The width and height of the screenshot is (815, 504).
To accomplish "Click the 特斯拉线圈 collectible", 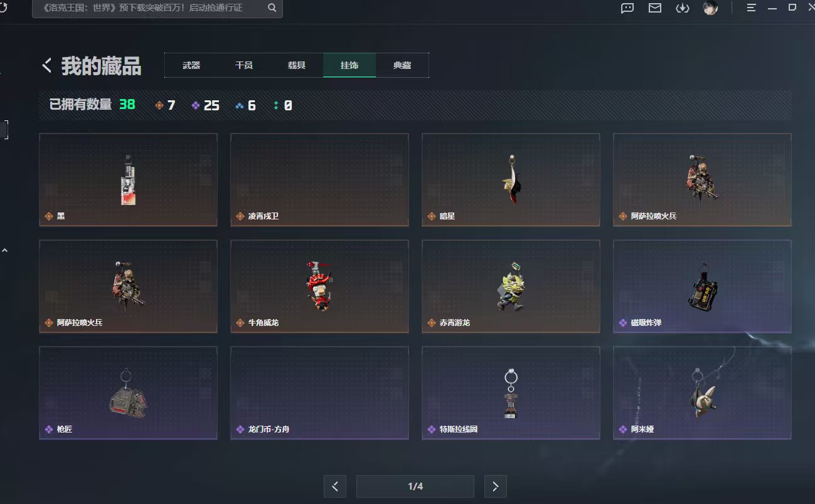I will coord(510,392).
